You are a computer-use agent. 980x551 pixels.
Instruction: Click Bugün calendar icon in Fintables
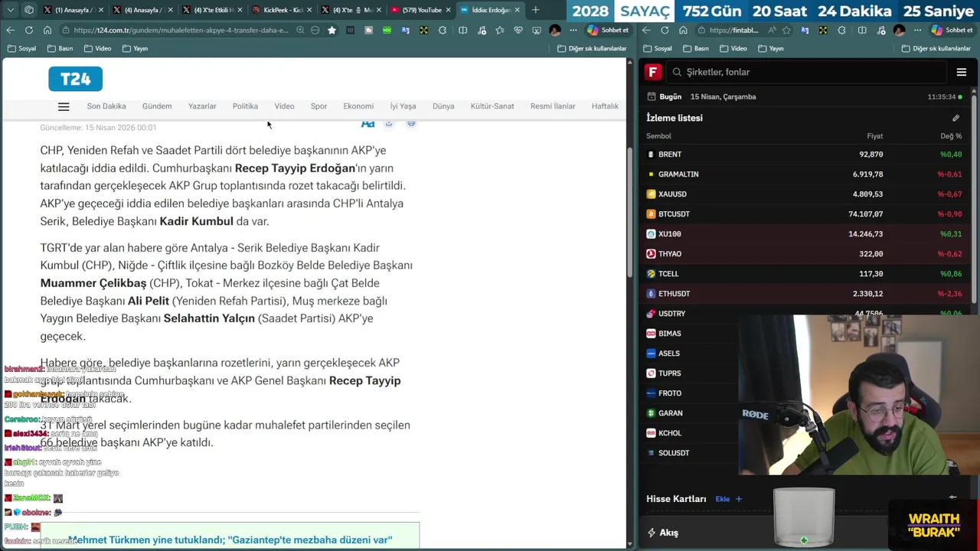coord(652,96)
